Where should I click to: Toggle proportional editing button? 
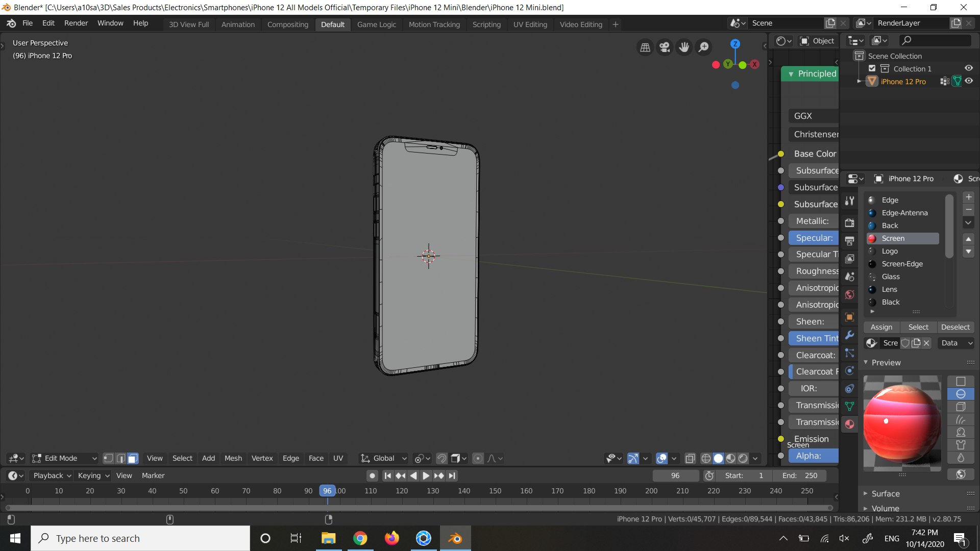tap(478, 458)
